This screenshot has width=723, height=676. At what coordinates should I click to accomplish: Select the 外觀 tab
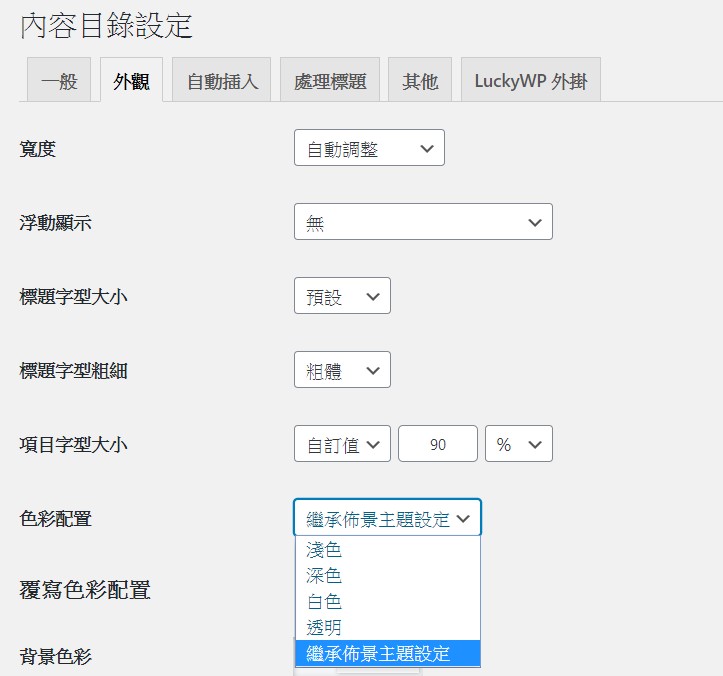tap(131, 79)
